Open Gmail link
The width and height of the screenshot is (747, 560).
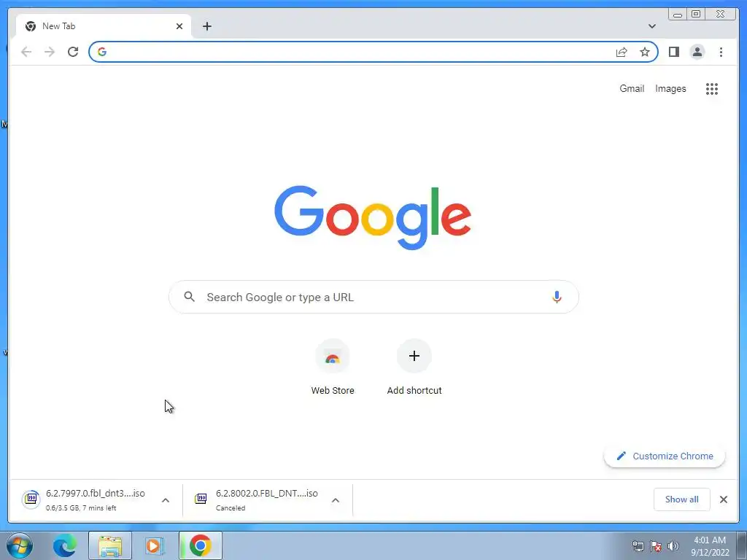point(632,88)
